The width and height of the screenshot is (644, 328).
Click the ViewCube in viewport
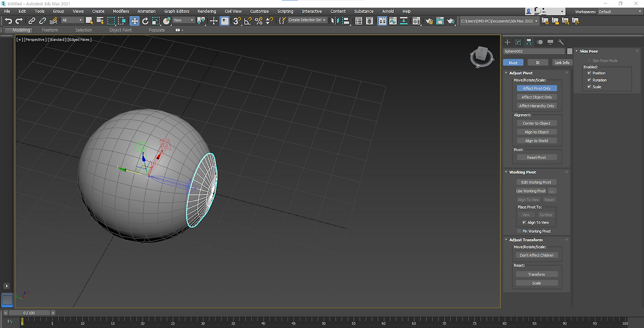[x=481, y=56]
